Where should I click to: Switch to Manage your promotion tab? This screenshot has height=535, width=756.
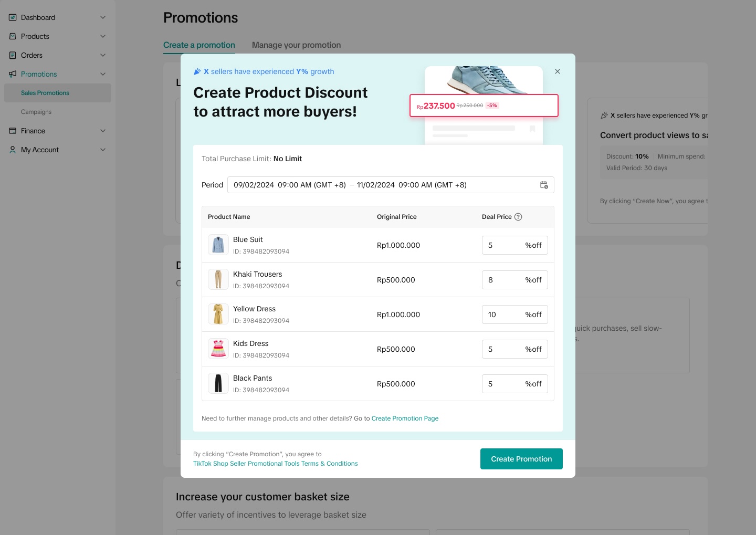coord(296,45)
